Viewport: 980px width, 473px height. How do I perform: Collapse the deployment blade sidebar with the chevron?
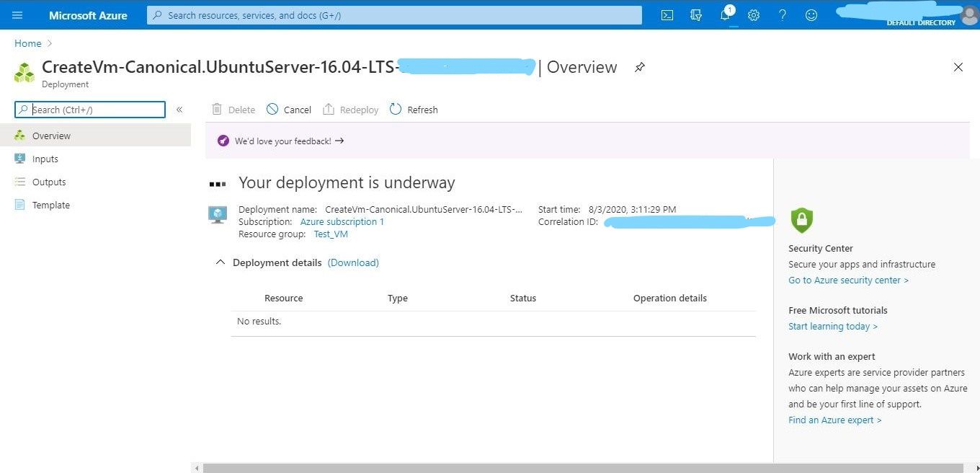tap(179, 109)
